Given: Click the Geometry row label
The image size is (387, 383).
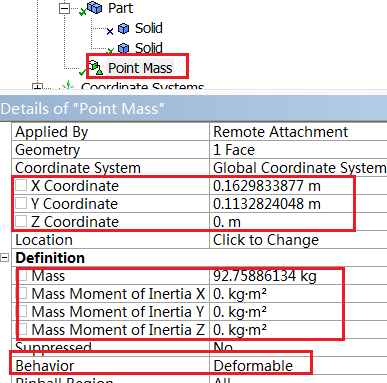Looking at the screenshot, I should tap(48, 150).
